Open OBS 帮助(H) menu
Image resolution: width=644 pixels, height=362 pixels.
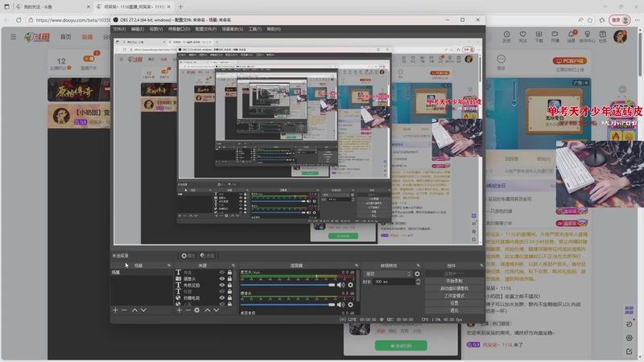pyautogui.click(x=274, y=29)
